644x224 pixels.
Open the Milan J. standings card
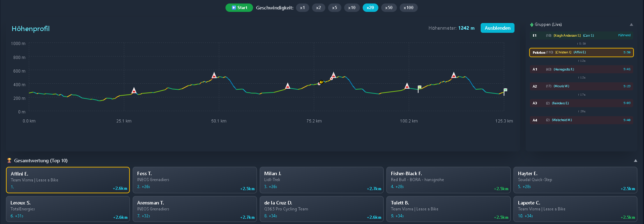tap(321, 180)
